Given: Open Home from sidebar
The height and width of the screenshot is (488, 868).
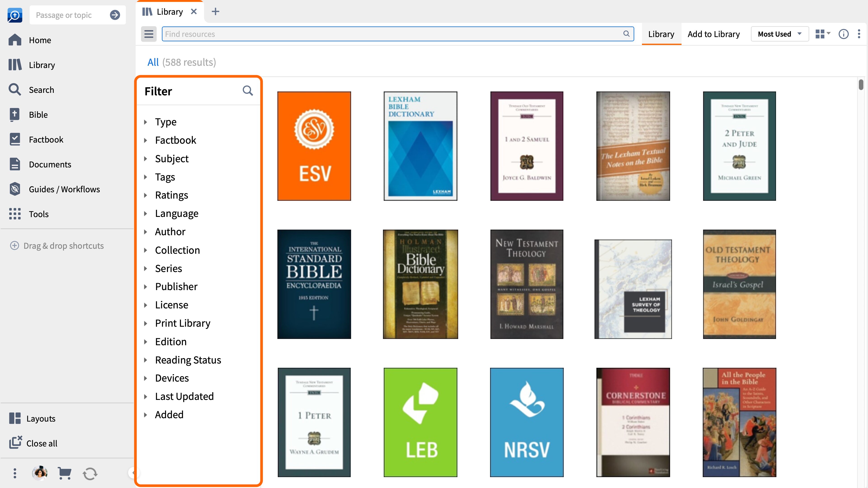Looking at the screenshot, I should pyautogui.click(x=30, y=40).
